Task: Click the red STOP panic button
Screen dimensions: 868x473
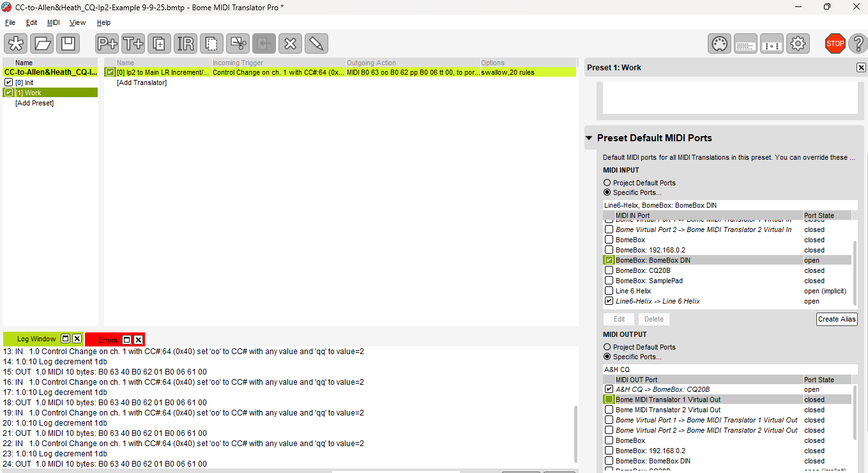Action: (x=835, y=43)
